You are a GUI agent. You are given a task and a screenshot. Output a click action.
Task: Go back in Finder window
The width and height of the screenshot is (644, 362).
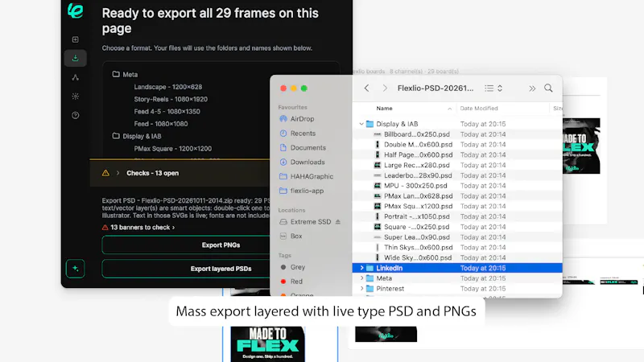[367, 88]
